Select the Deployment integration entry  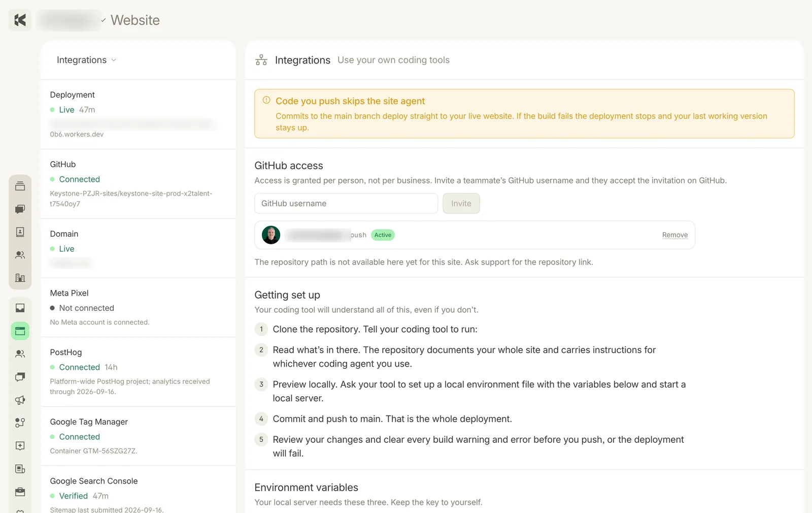point(138,114)
